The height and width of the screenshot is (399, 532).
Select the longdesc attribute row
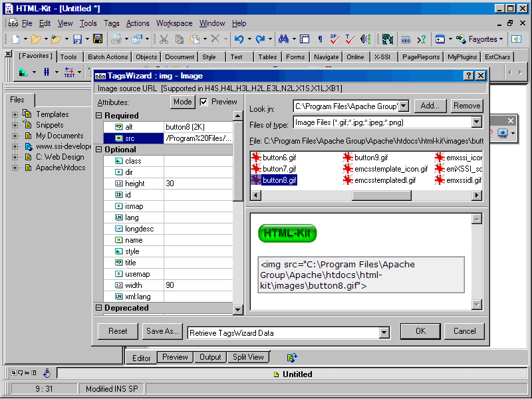point(168,229)
